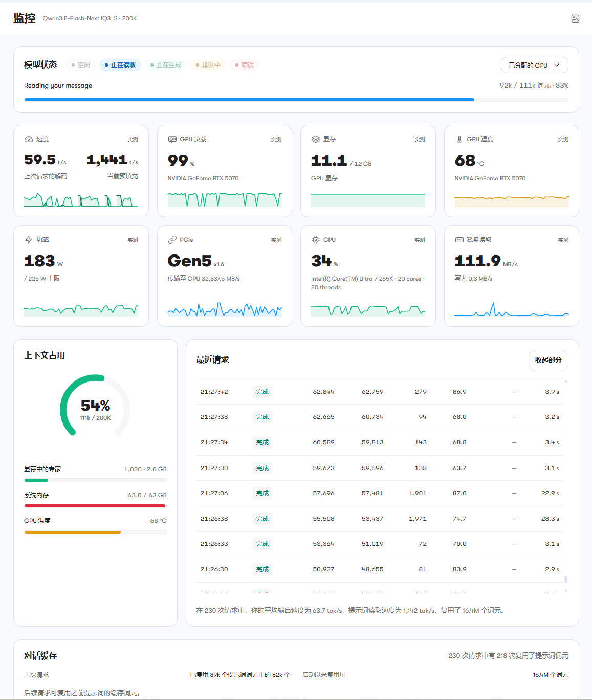Click the 34 % CPU usage value
The image size is (592, 700).
point(324,261)
